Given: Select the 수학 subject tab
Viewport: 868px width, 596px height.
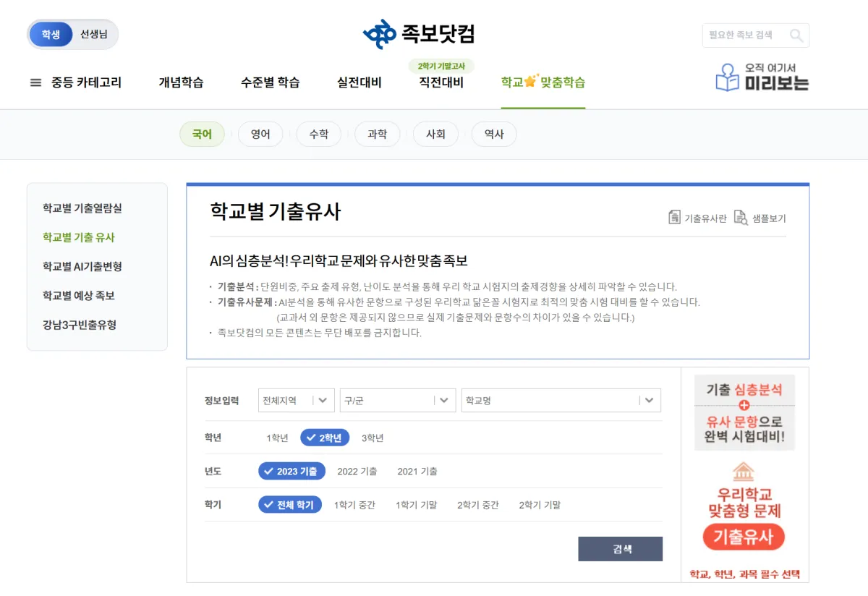Looking at the screenshot, I should (x=319, y=134).
